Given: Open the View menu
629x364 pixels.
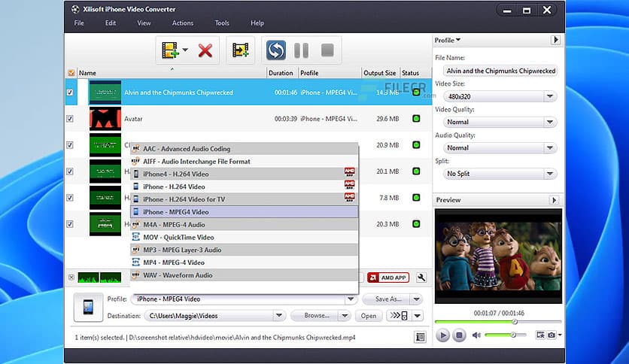Looking at the screenshot, I should [x=144, y=23].
